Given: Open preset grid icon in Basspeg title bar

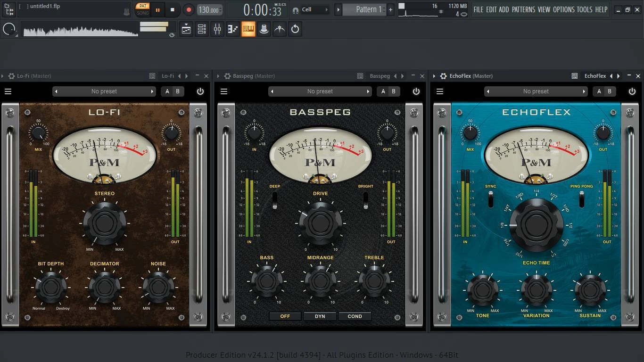Looking at the screenshot, I should [360, 76].
